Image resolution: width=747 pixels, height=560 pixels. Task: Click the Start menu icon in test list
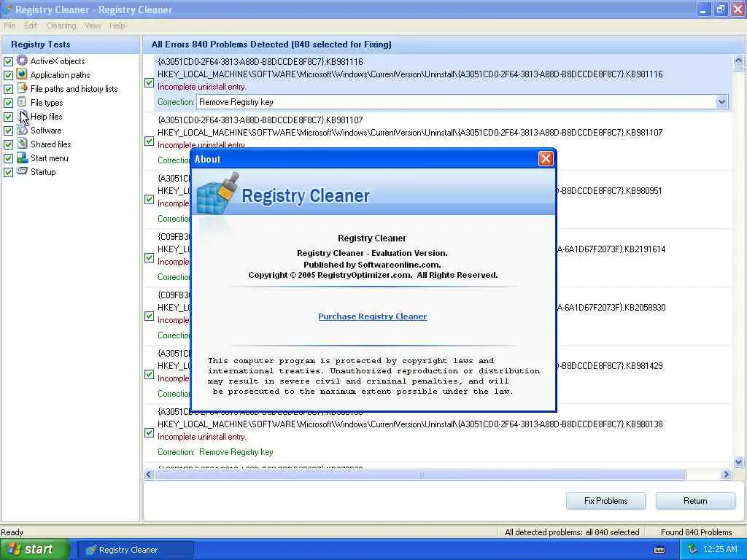(x=22, y=157)
